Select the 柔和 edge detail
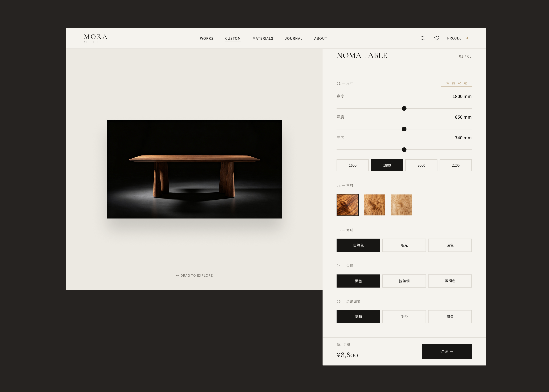549x392 pixels. pos(358,317)
